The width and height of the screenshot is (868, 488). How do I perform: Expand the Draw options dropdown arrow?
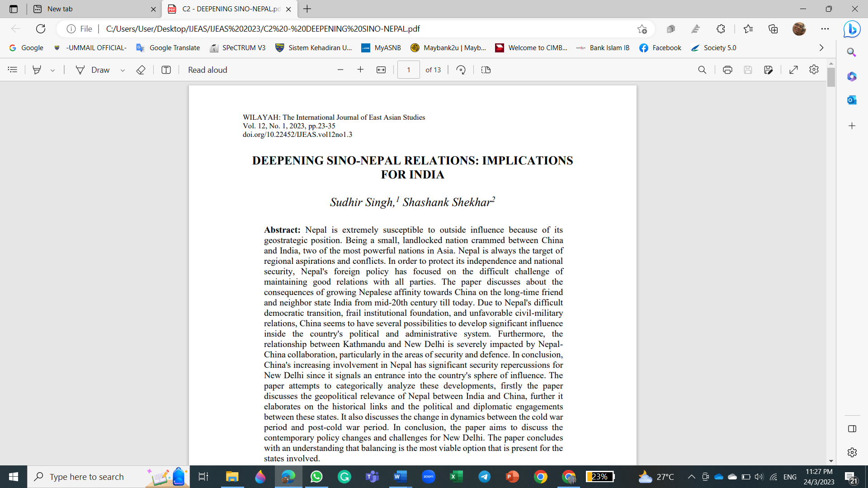pyautogui.click(x=123, y=70)
